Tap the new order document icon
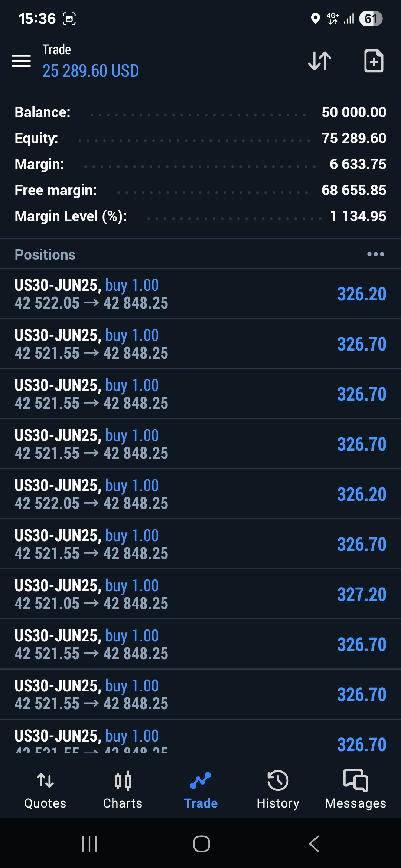 tap(373, 60)
